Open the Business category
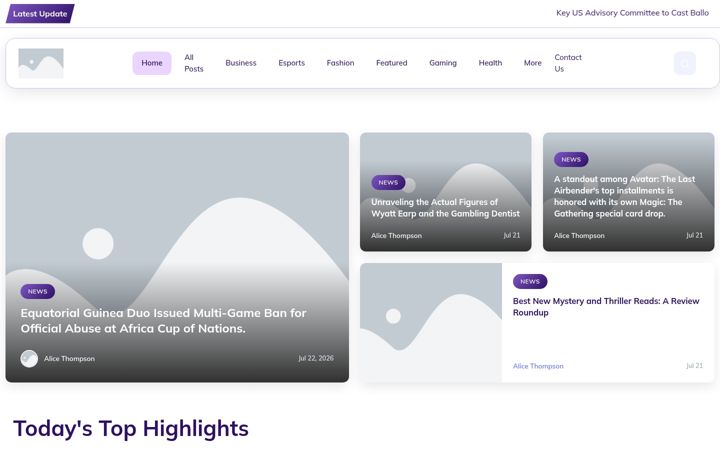The height and width of the screenshot is (450, 720). click(x=241, y=63)
